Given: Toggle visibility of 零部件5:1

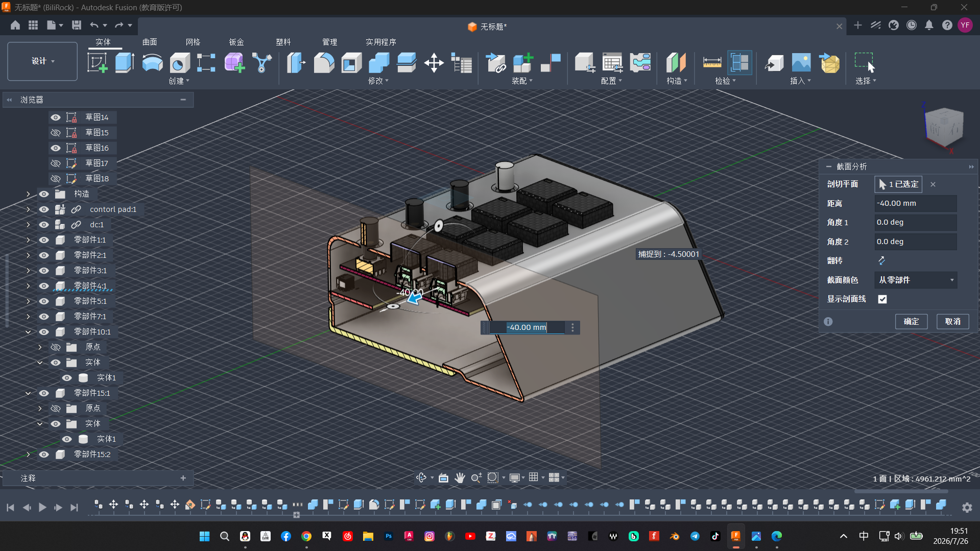Looking at the screenshot, I should [44, 301].
